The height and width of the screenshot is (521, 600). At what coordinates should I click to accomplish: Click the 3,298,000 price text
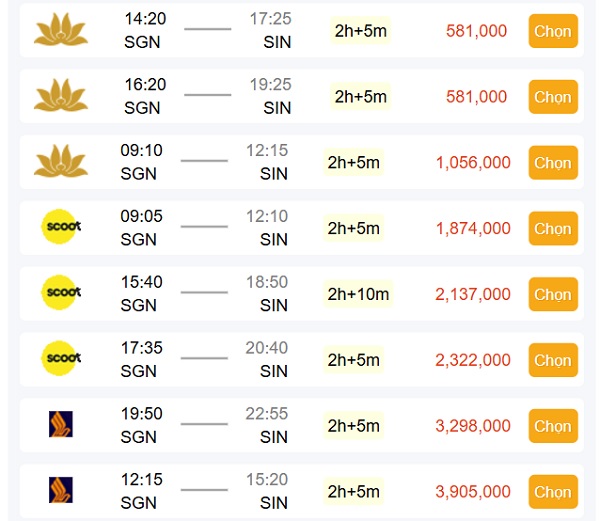click(473, 426)
